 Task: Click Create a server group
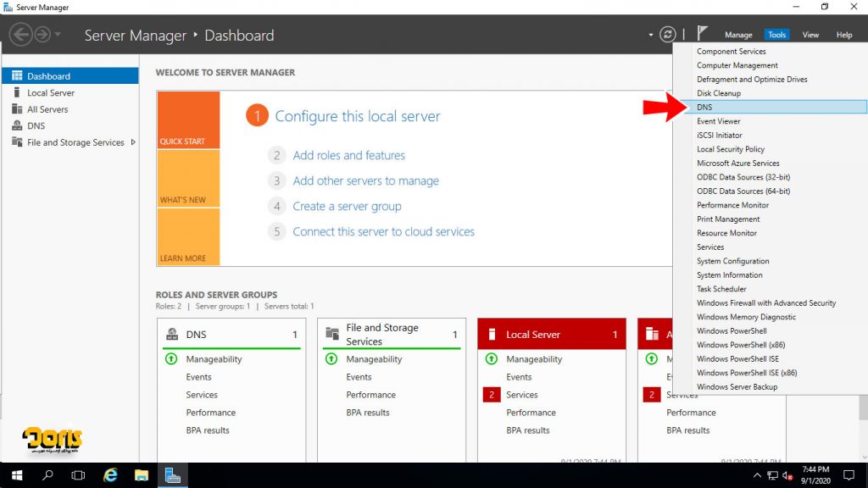pos(347,207)
